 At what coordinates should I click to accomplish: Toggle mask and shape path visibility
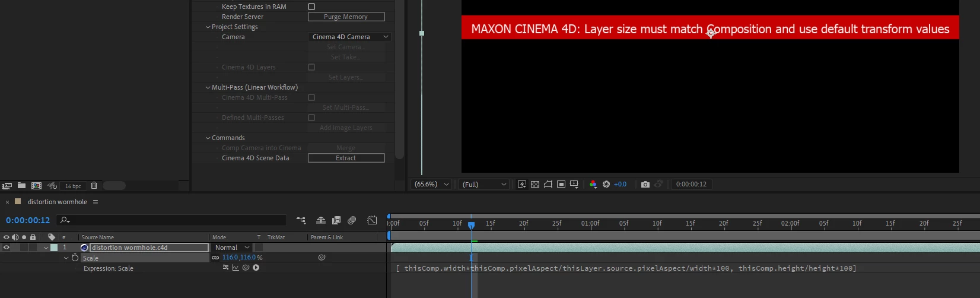coord(548,184)
